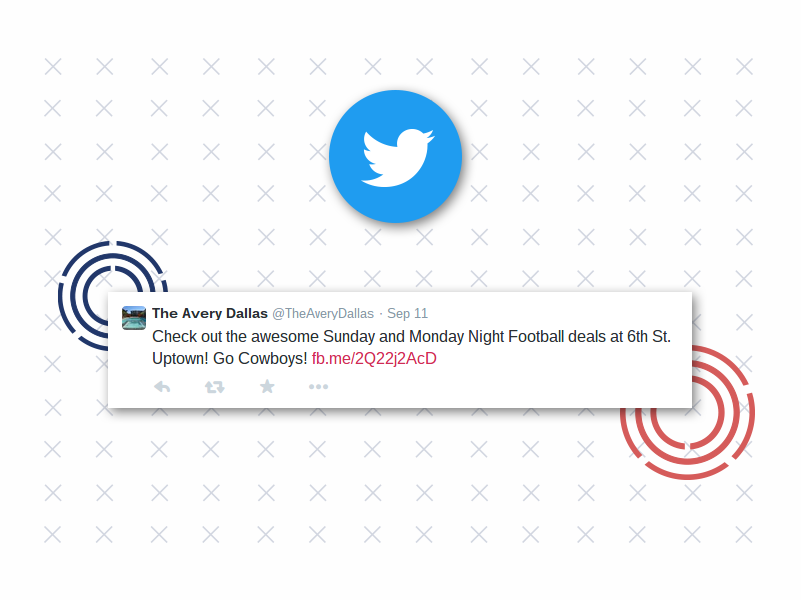Open the @TheAveryDallas handle
The image size is (801, 600).
pos(323,314)
